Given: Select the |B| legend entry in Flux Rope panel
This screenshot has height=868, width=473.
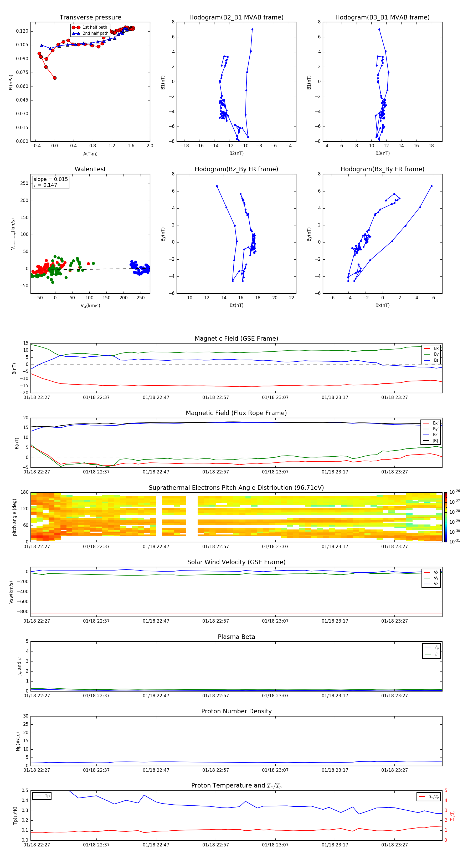Looking at the screenshot, I should pyautogui.click(x=431, y=441).
